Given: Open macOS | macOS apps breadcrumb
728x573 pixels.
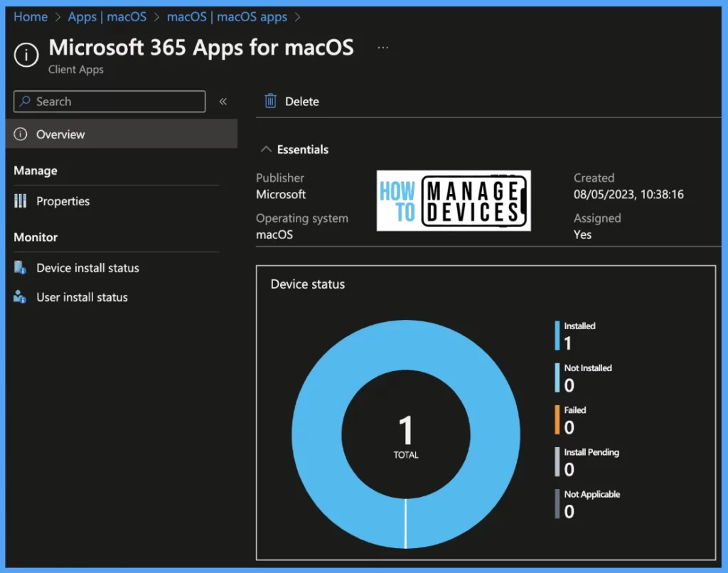Looking at the screenshot, I should pyautogui.click(x=227, y=17).
